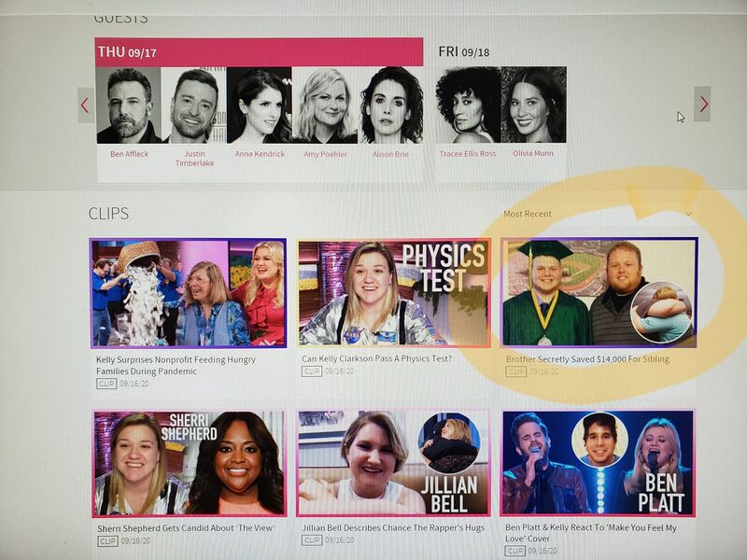747x560 pixels.
Task: Open the Kelly Surprises Nonprofit clip title
Action: 176,365
